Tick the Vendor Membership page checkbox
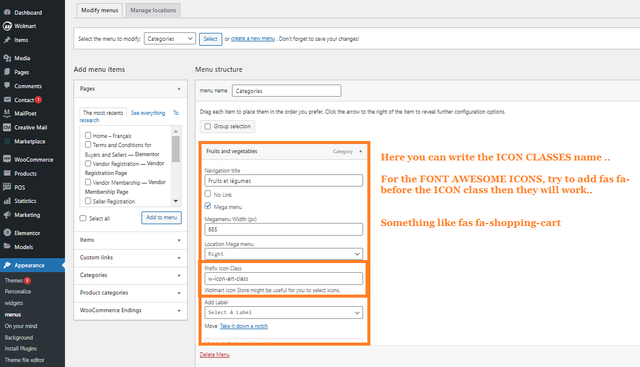640x367 pixels. (x=88, y=182)
